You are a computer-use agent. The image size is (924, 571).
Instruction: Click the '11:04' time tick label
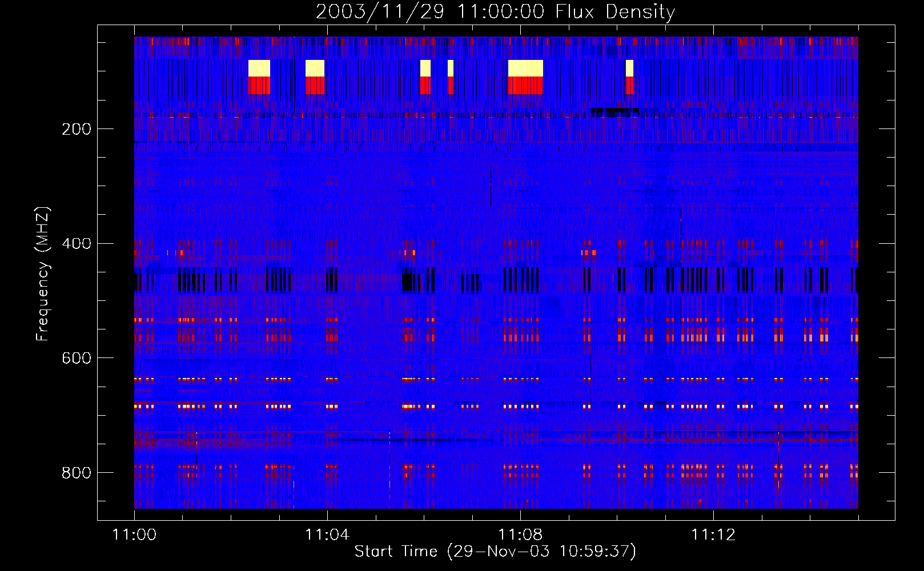tap(327, 535)
